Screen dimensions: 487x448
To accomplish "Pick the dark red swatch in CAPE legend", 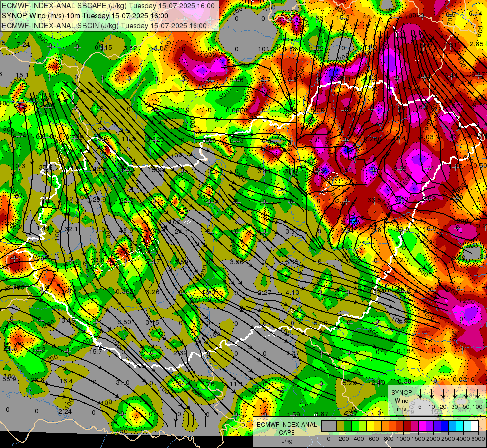I will coord(407,426).
